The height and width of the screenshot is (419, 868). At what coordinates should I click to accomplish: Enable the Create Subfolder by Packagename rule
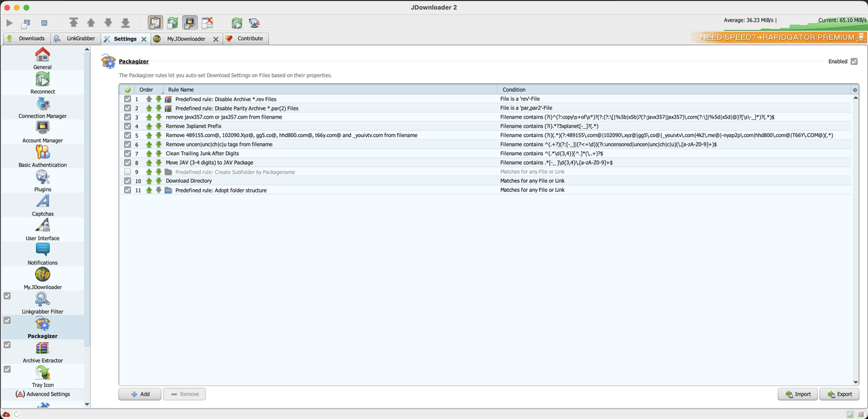point(128,172)
